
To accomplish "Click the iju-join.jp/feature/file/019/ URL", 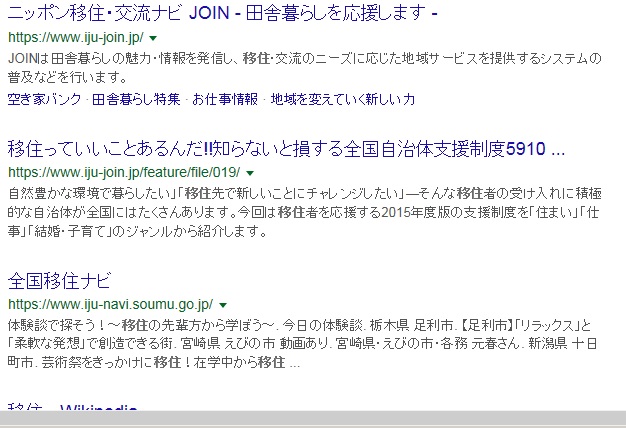I will (x=124, y=172).
